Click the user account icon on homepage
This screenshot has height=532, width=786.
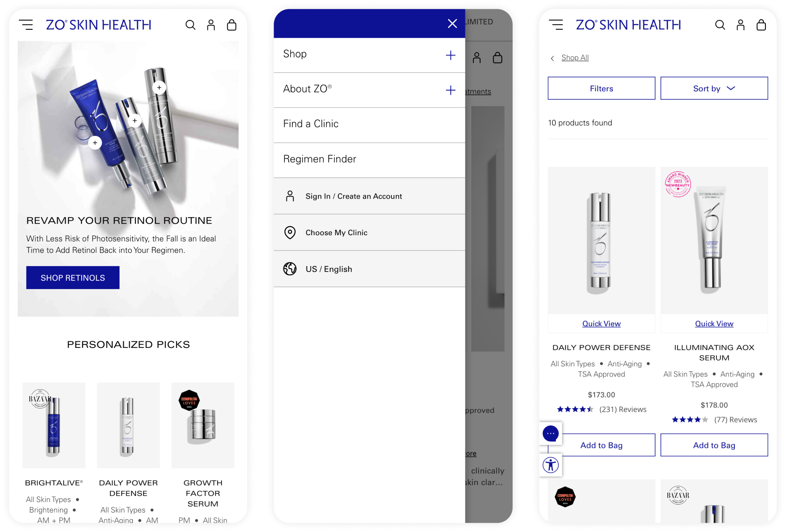click(x=211, y=25)
